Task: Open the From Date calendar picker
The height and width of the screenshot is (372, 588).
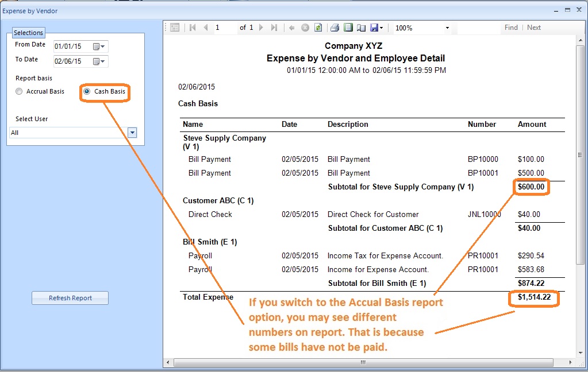Action: coord(99,46)
